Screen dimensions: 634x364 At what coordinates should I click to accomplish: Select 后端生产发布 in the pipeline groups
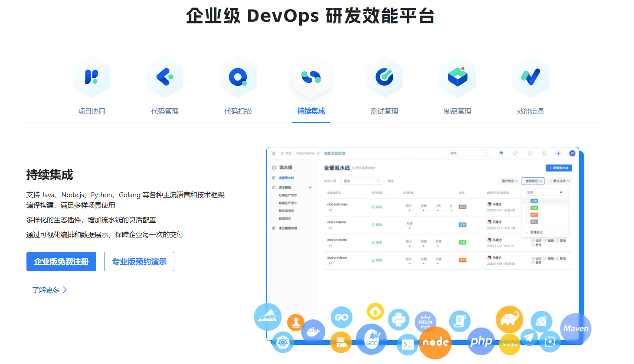pos(288,195)
